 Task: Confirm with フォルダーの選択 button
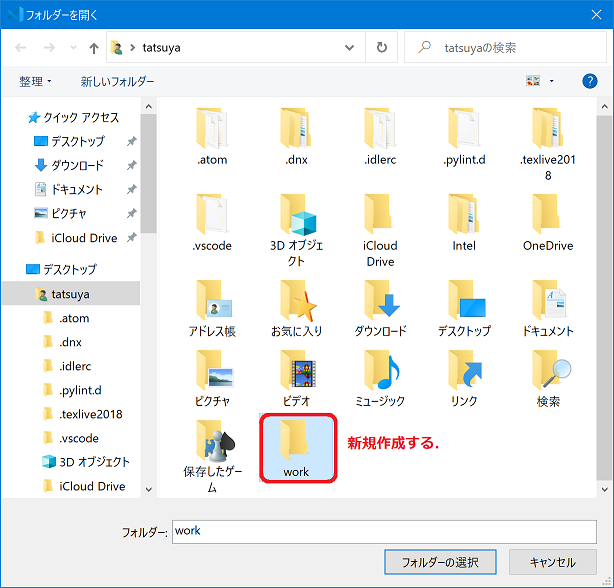point(440,562)
